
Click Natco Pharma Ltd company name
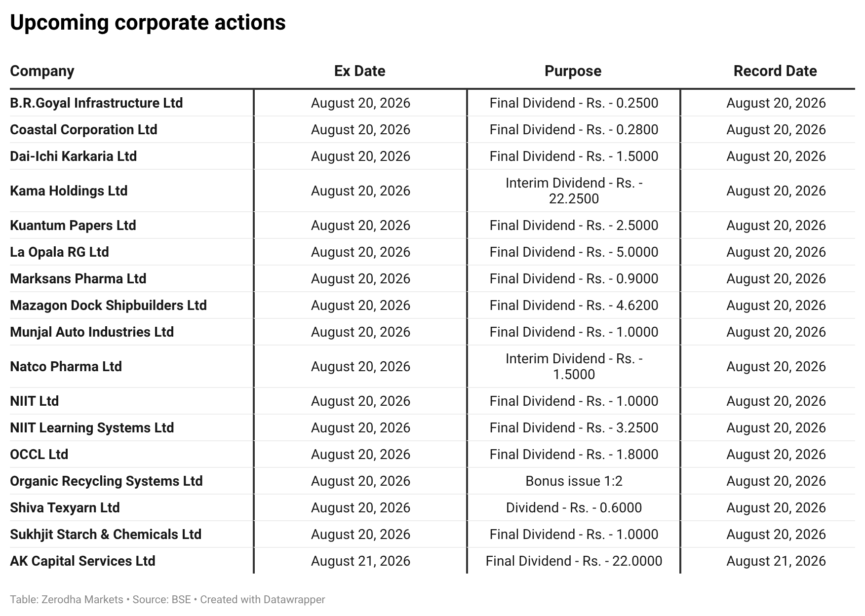[x=66, y=367]
